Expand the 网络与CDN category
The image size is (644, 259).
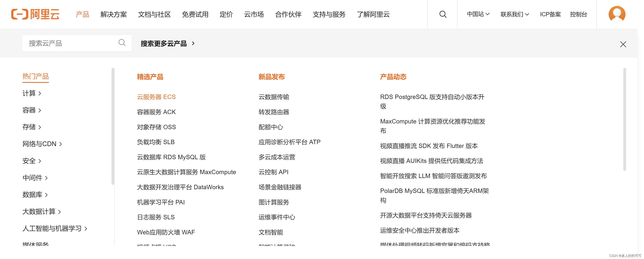pyautogui.click(x=42, y=144)
